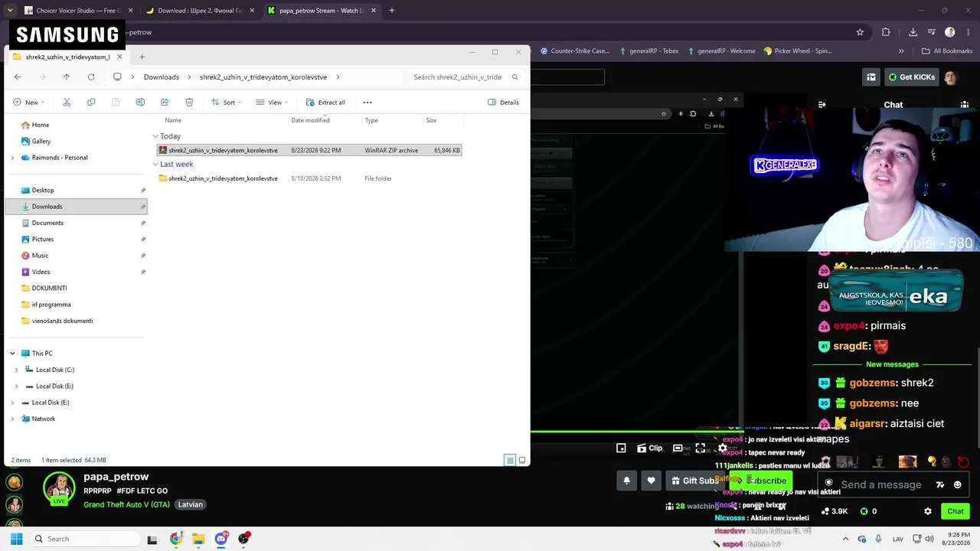The width and height of the screenshot is (980, 551).
Task: Enter fullscreen on the stream player
Action: point(700,448)
